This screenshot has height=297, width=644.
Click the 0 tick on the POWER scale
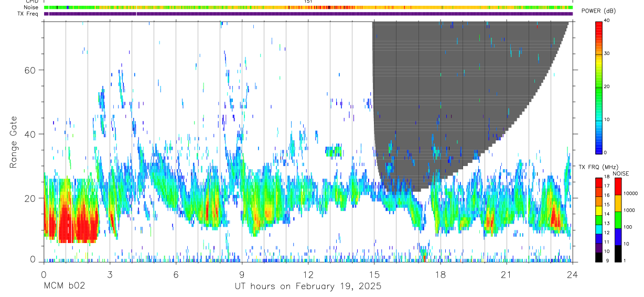[x=605, y=152]
